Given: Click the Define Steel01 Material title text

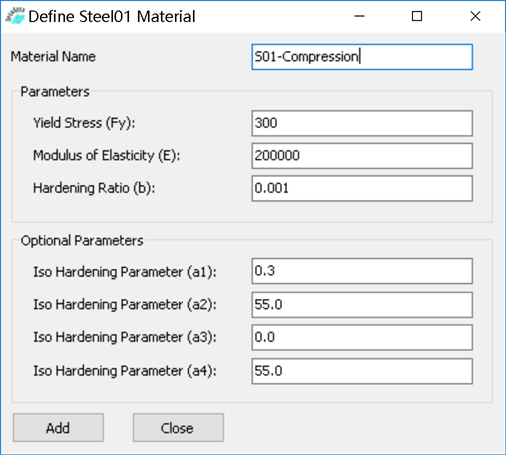Looking at the screenshot, I should point(112,16).
